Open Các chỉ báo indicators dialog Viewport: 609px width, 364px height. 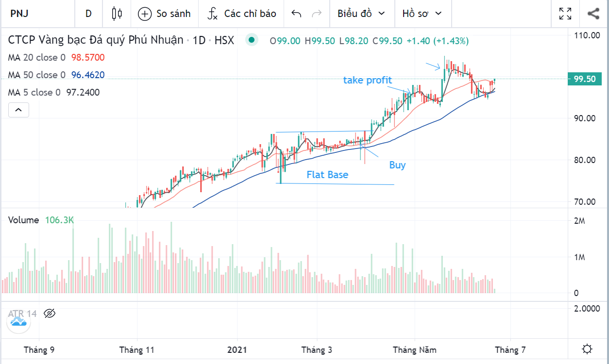coord(241,14)
